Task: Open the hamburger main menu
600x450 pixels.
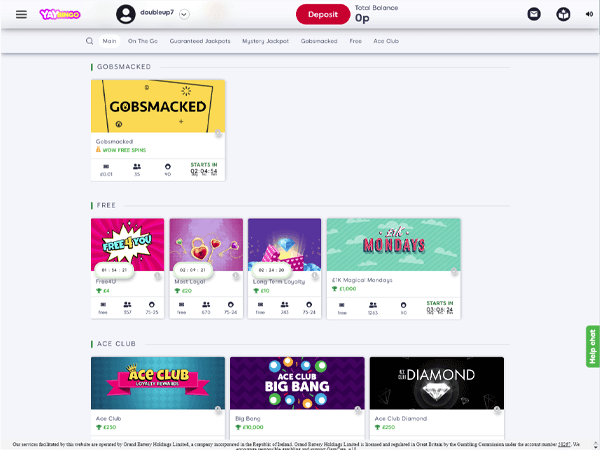Action: pyautogui.click(x=21, y=15)
